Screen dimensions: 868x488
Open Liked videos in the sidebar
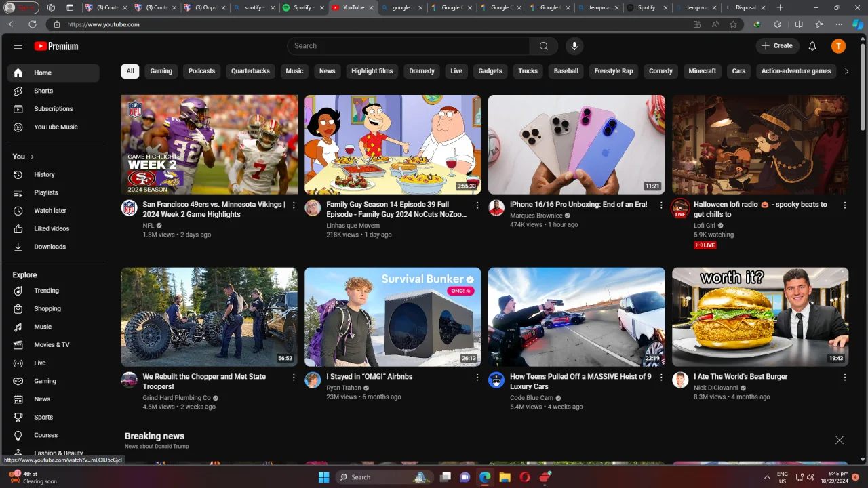[x=53, y=229]
